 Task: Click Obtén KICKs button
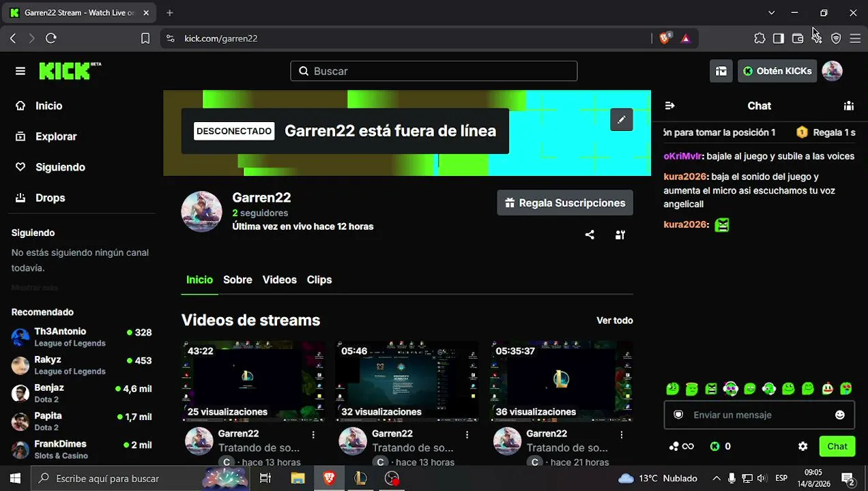tap(777, 71)
